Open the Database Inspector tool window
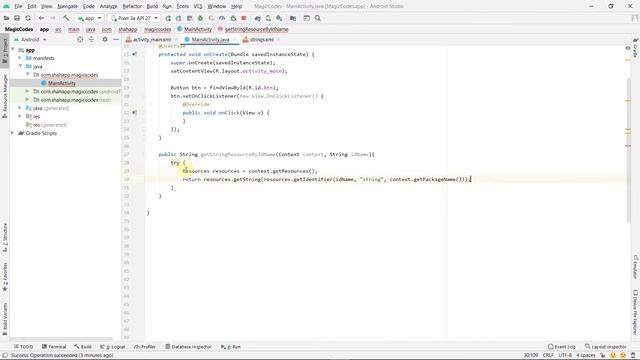This screenshot has height=360, width=640. 188,347
